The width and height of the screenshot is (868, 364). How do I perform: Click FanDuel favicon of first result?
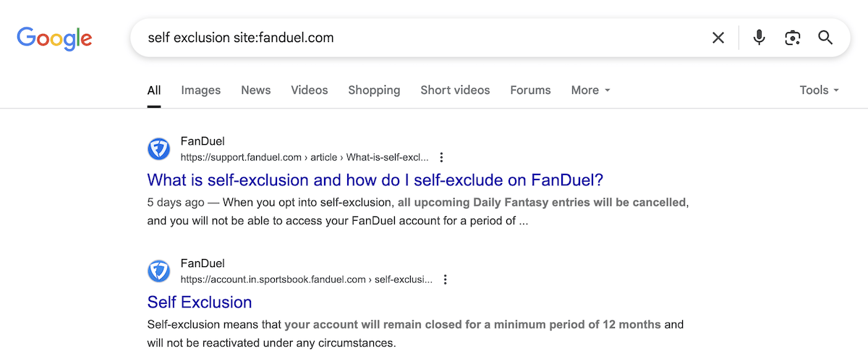158,149
